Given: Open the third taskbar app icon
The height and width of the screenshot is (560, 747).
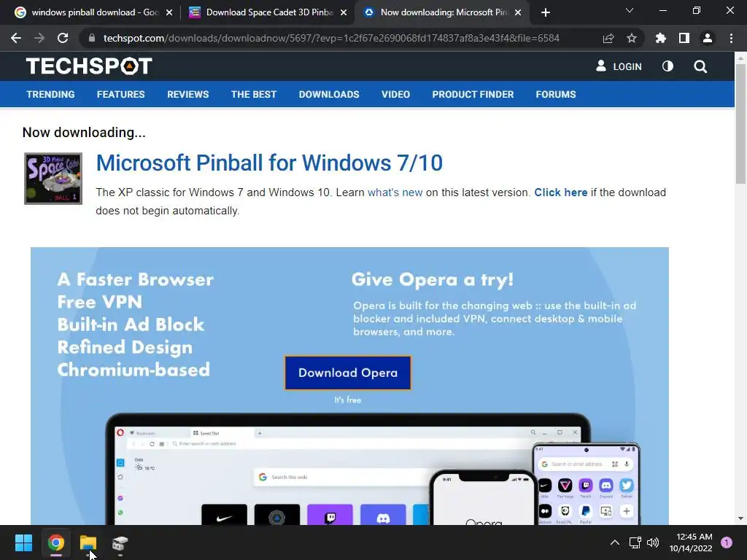Looking at the screenshot, I should (120, 542).
